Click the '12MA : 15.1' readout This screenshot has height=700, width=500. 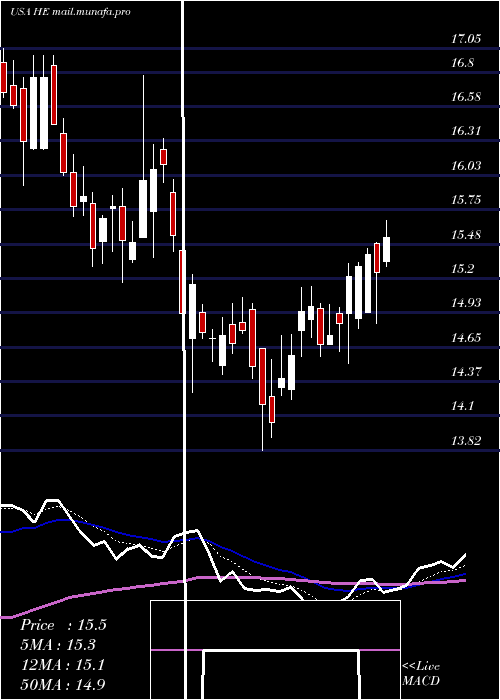62,665
